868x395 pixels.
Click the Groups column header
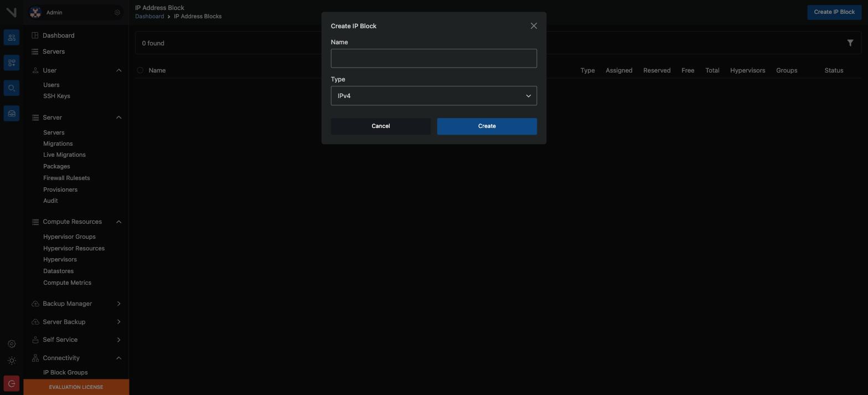(787, 70)
